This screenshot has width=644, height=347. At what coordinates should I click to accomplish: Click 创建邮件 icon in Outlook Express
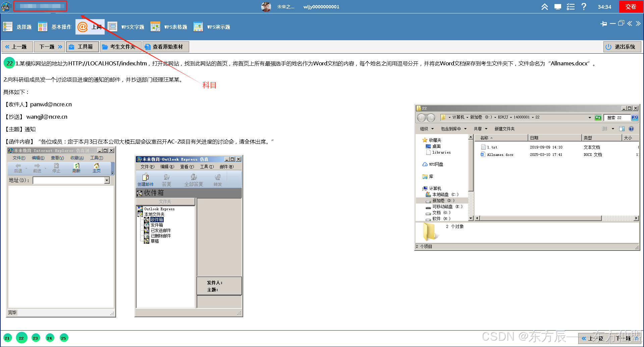(146, 180)
